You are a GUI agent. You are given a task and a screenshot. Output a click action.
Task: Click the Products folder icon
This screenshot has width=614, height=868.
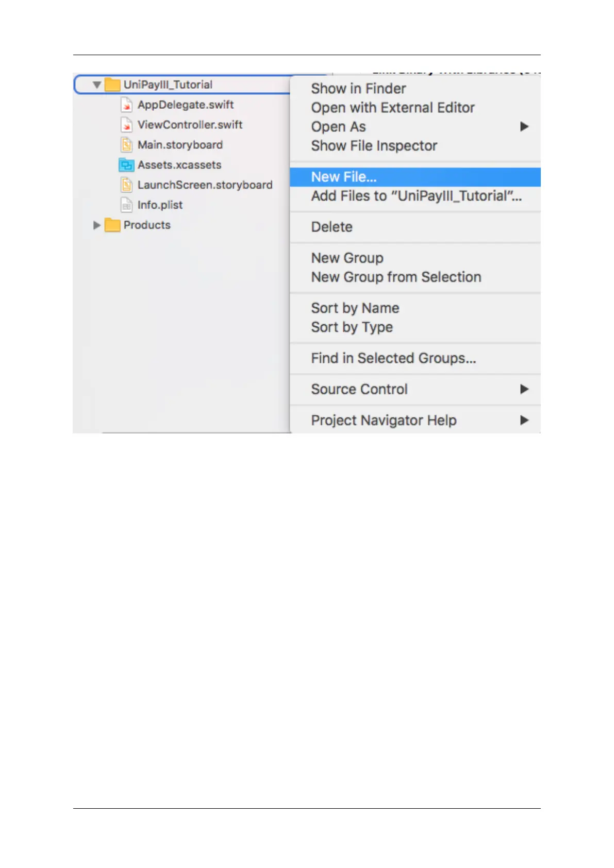(112, 225)
